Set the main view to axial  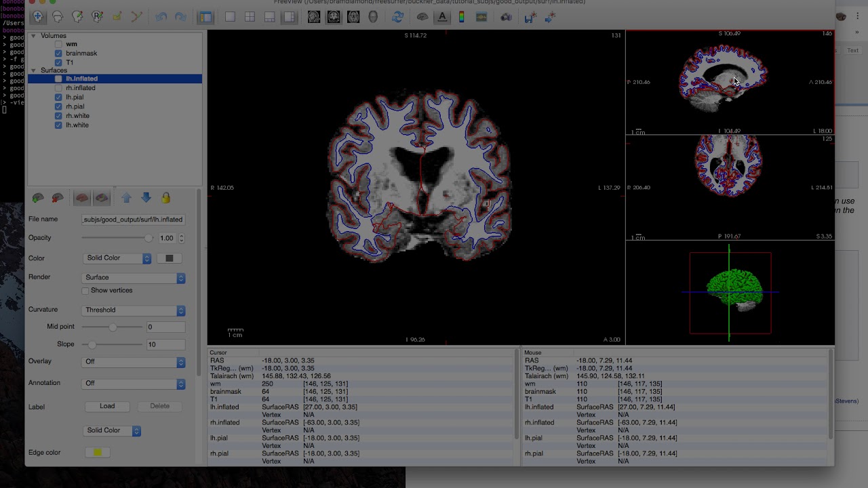click(353, 17)
